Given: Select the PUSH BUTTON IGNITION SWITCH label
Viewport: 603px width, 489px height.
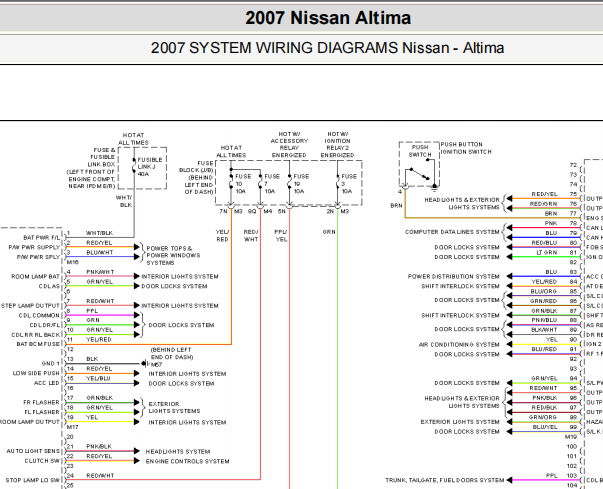Looking at the screenshot, I should (466, 148).
